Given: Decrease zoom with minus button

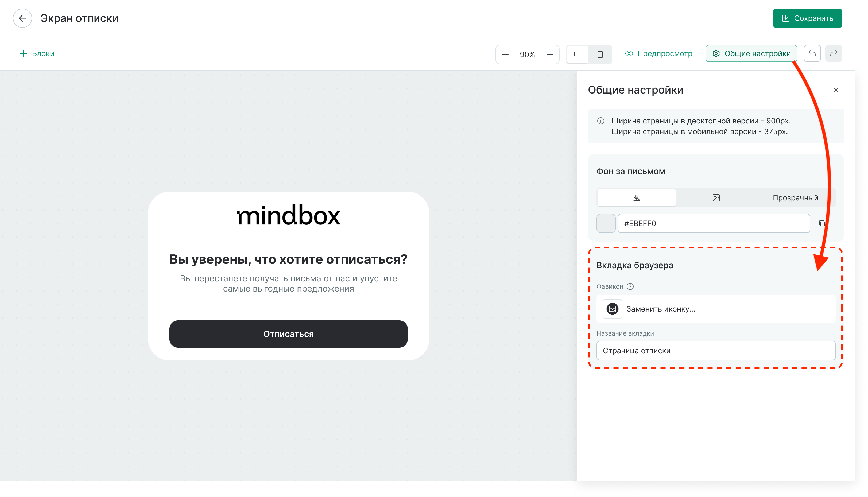Looking at the screenshot, I should click(505, 55).
